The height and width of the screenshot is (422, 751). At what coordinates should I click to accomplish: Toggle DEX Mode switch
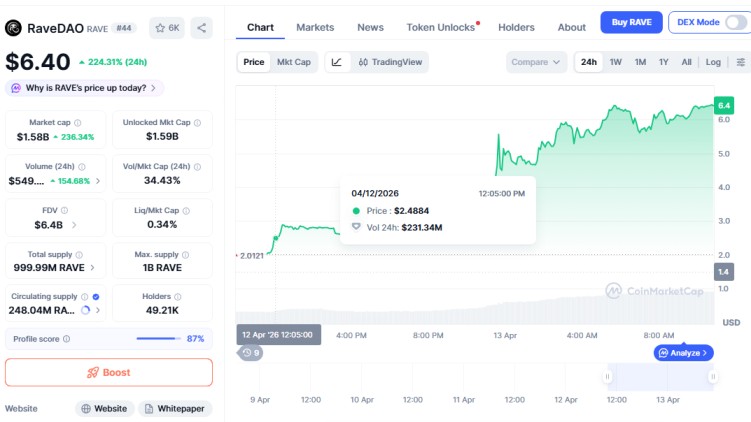click(736, 22)
